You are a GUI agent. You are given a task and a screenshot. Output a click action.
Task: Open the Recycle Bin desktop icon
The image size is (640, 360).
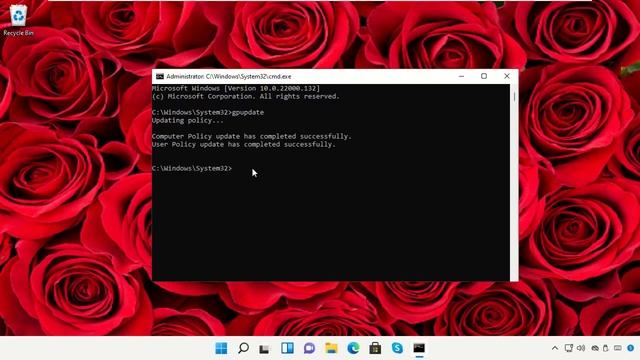tap(18, 20)
